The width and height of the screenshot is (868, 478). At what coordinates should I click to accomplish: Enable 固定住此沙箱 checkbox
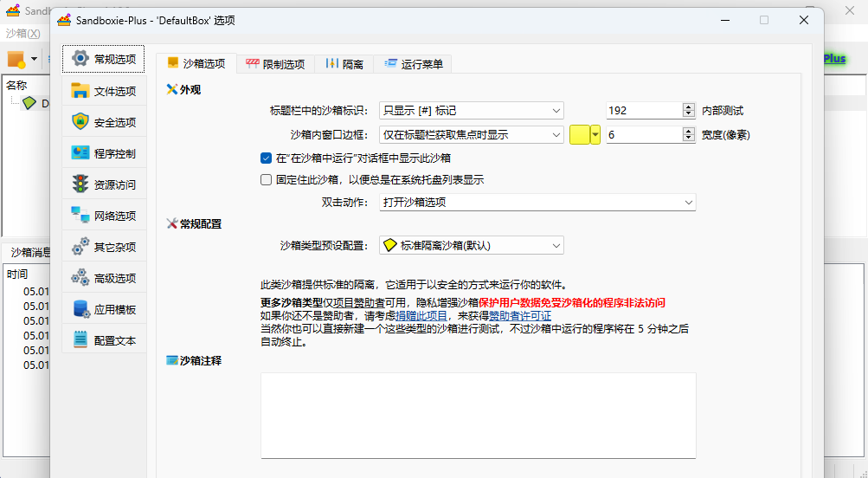point(267,180)
